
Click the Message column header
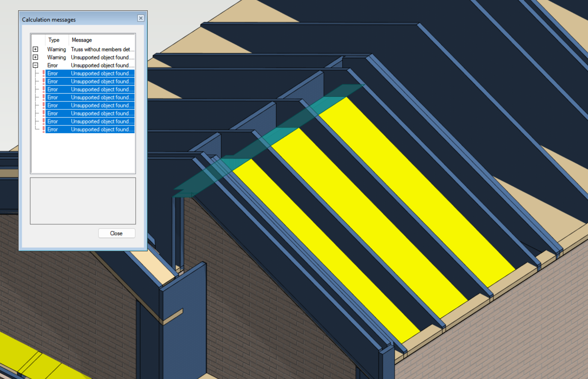click(x=82, y=40)
